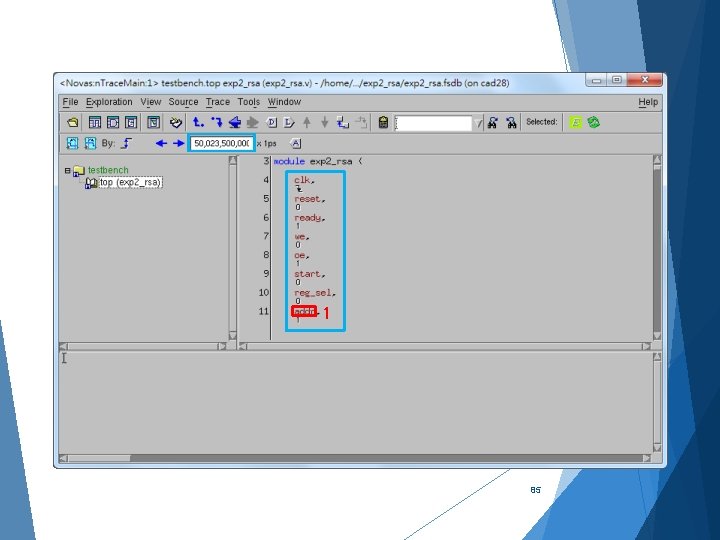Image resolution: width=720 pixels, height=540 pixels.
Task: Click the open folder toolbar icon
Action: point(73,123)
